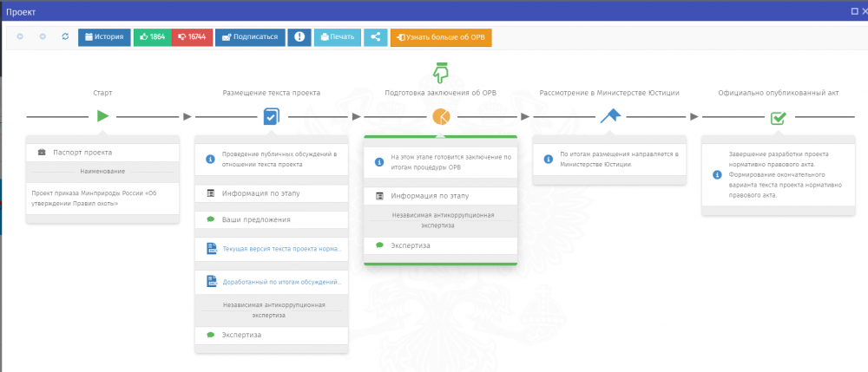The width and height of the screenshot is (868, 372).
Task: Open the share icon button
Action: pos(375,37)
